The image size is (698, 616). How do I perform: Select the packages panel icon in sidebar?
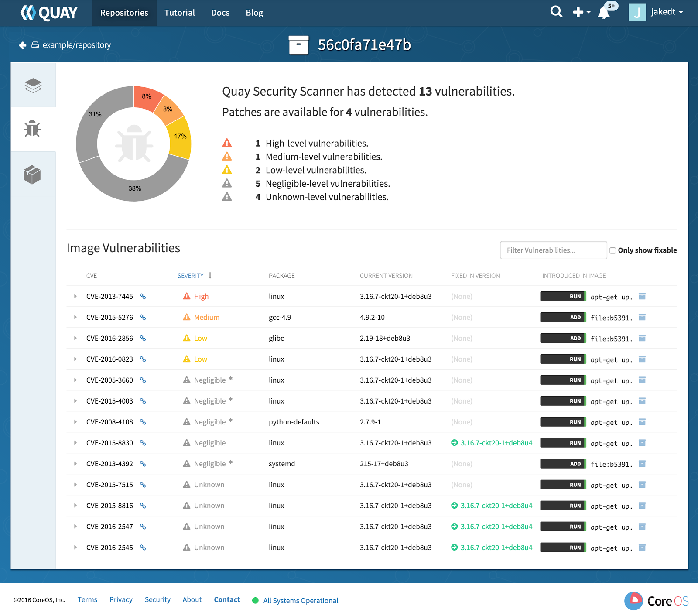(34, 174)
